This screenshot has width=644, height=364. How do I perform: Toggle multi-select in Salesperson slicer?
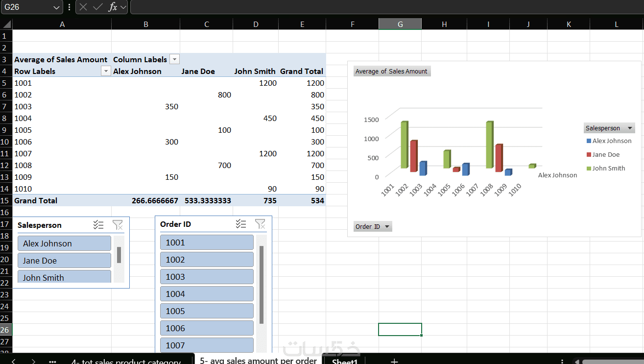pos(98,225)
